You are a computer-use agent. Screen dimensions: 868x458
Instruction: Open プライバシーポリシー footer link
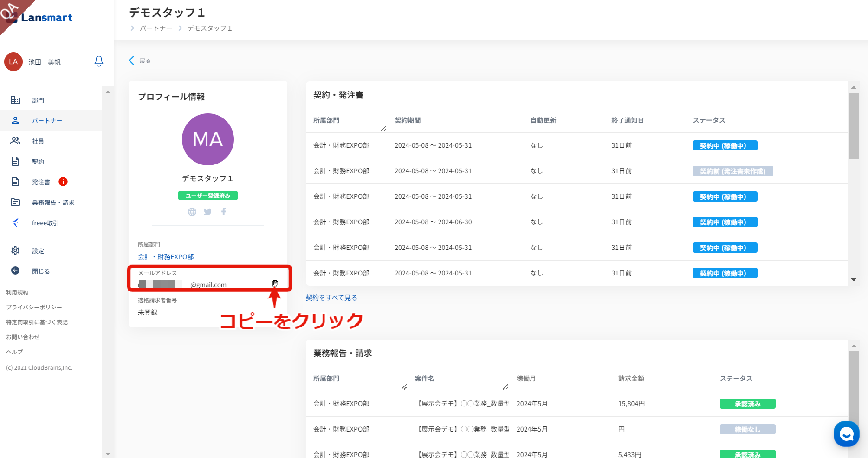(x=34, y=307)
